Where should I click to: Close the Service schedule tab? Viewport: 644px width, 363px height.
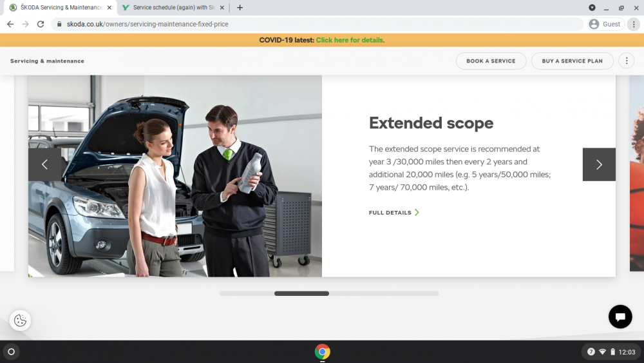(x=222, y=7)
